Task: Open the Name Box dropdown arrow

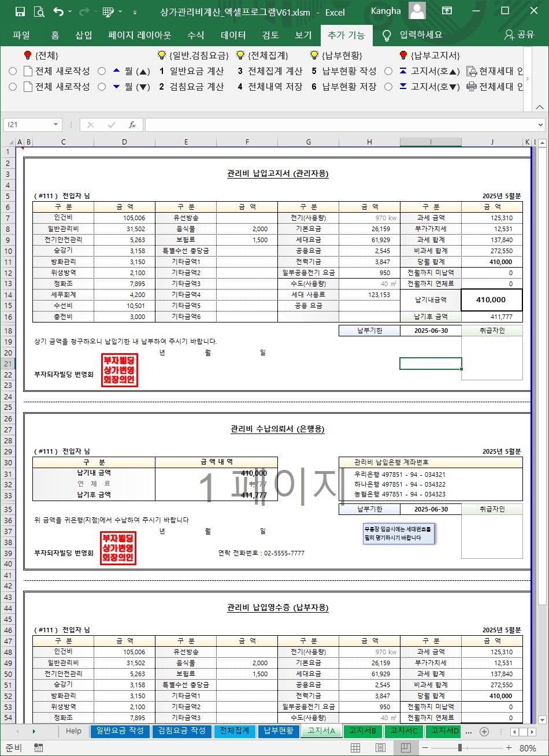Action: 56,125
